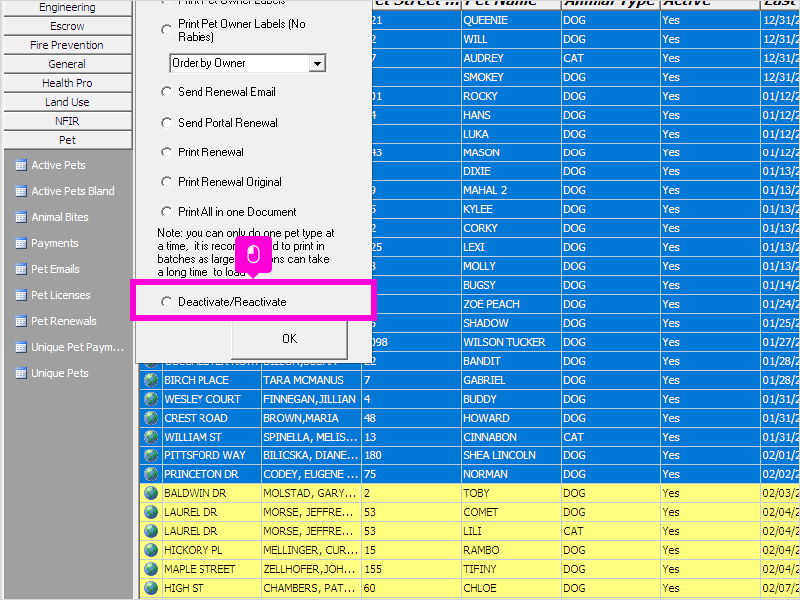Click globe icon for COMET's LAUREL DR row
800x600 pixels.
click(151, 512)
